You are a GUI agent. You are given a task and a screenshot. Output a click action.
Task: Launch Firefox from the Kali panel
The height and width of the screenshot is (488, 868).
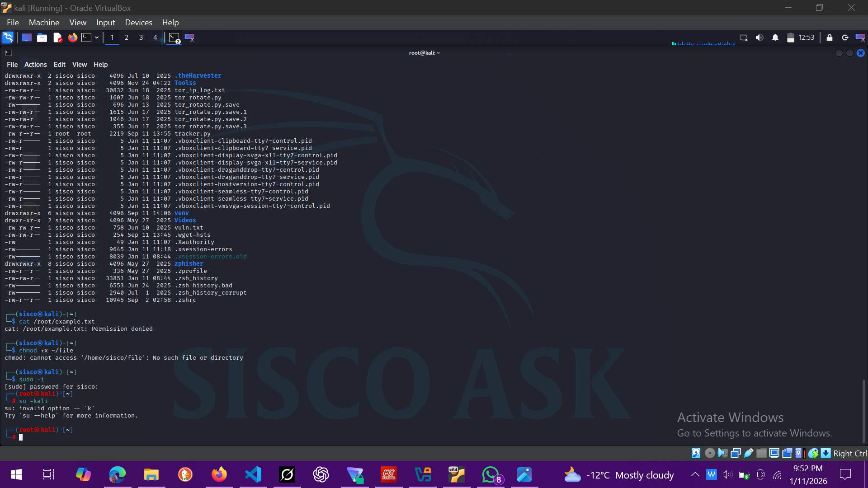pos(73,38)
